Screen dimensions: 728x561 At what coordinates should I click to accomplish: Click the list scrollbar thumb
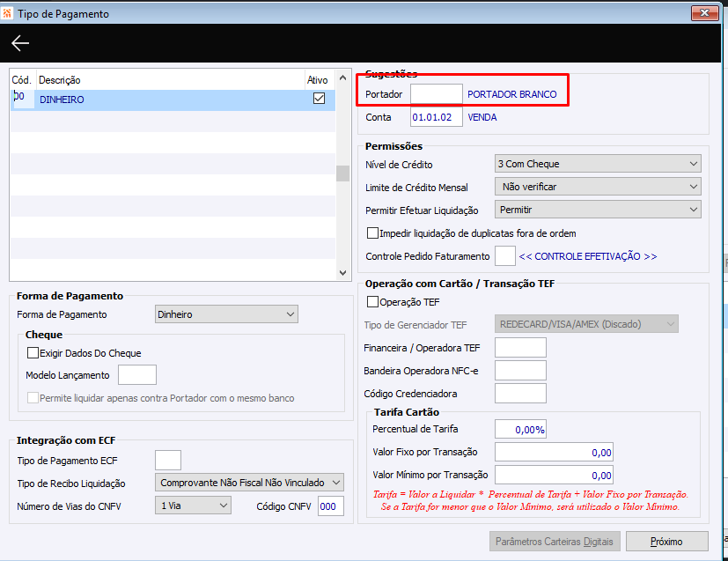pos(342,173)
